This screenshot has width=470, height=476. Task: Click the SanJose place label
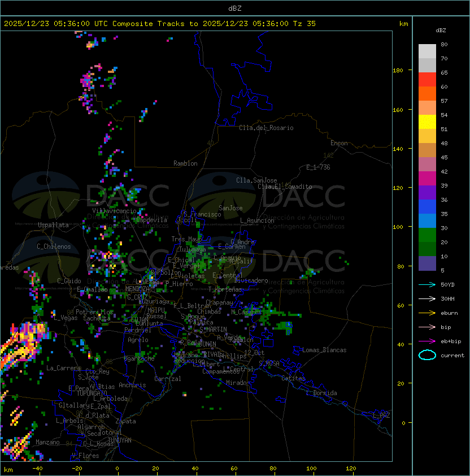click(230, 208)
